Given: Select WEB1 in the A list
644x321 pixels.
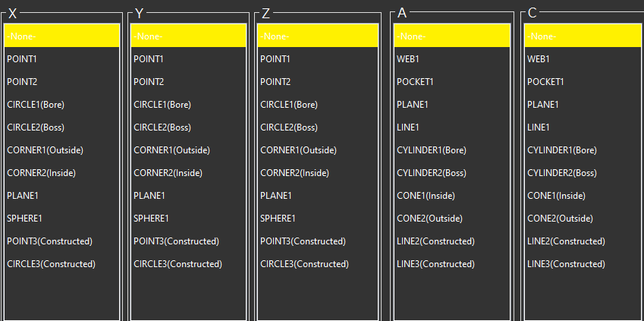Looking at the screenshot, I should pyautogui.click(x=408, y=59).
